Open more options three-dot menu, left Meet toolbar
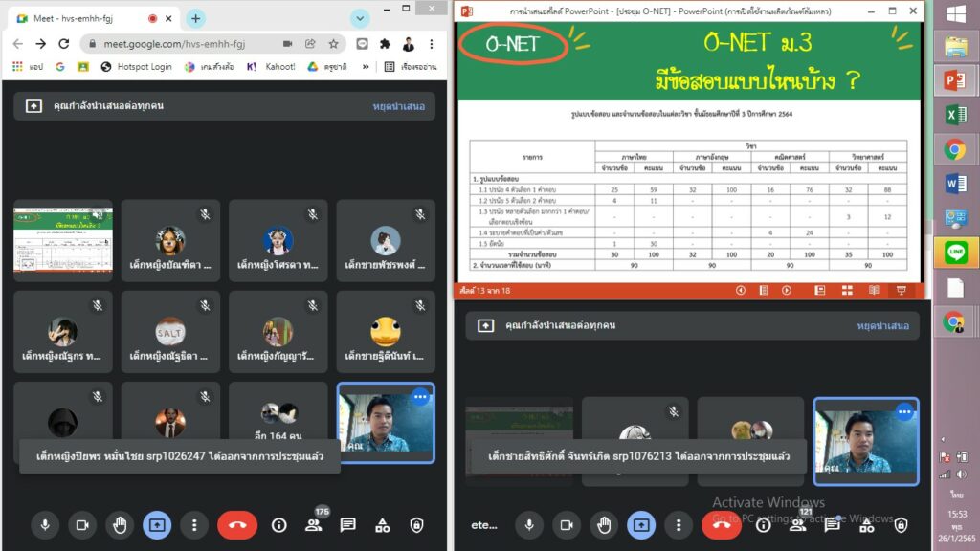980x551 pixels. coord(194,524)
